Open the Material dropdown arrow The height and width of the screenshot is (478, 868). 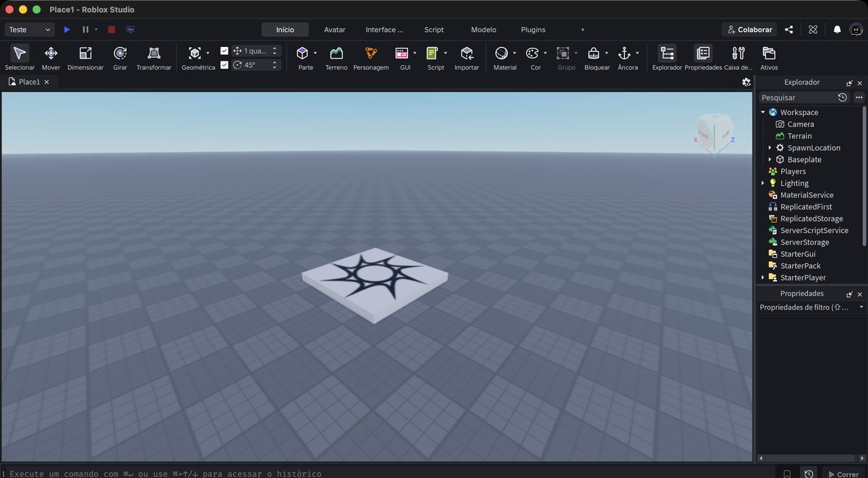tap(514, 53)
